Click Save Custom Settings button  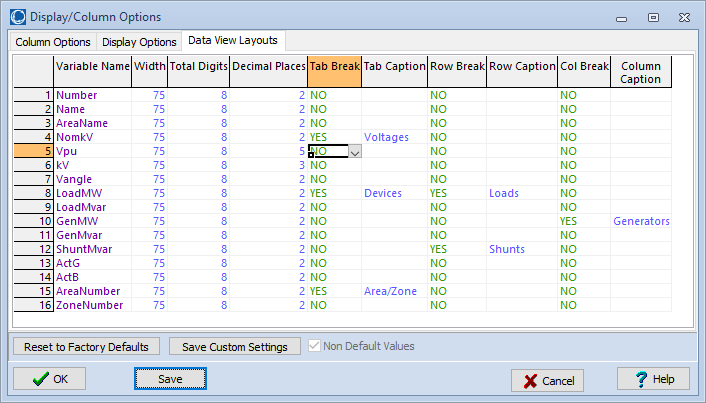click(x=235, y=347)
